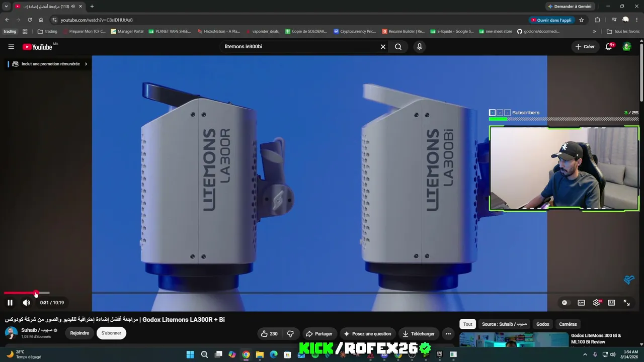Screen dimensions: 644x362
Task: Bookmark this page with the star
Action: tap(582, 20)
